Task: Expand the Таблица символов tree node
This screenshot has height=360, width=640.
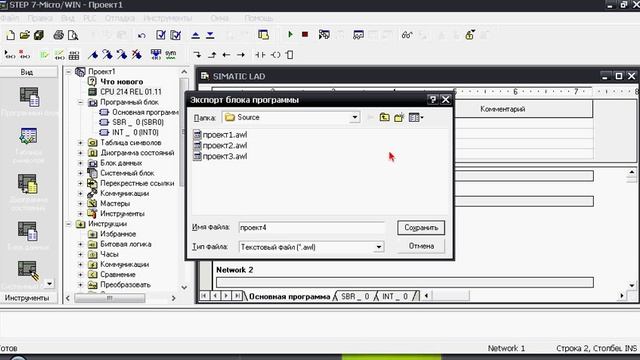Action: 80,143
